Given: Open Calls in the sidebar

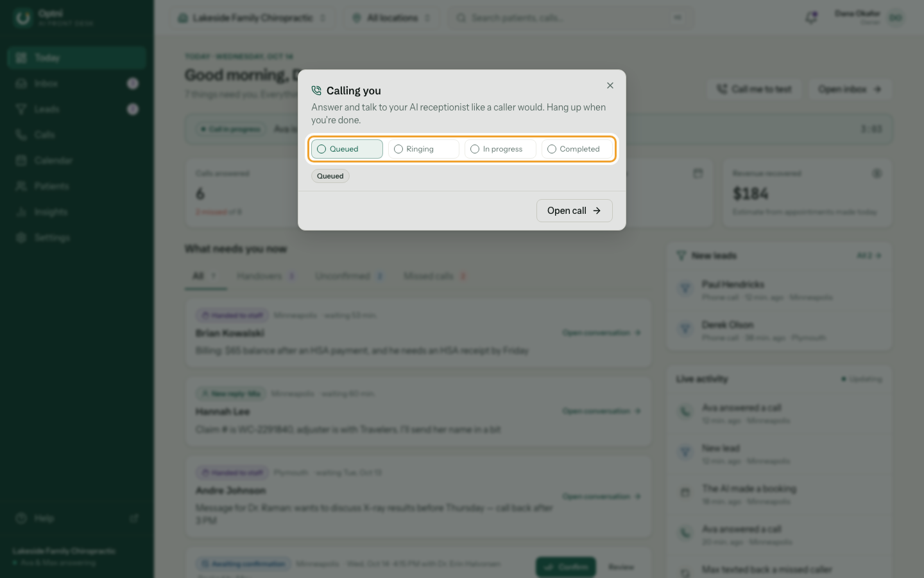Looking at the screenshot, I should coord(77,135).
